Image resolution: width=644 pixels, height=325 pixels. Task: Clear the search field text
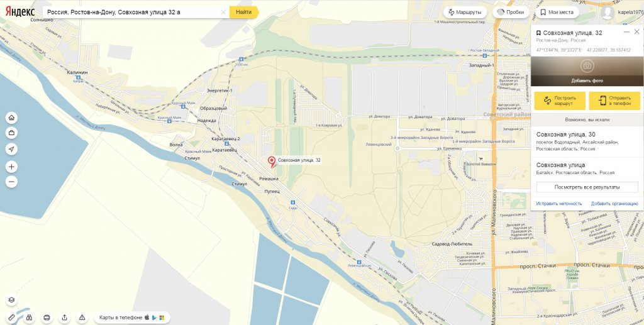223,13
